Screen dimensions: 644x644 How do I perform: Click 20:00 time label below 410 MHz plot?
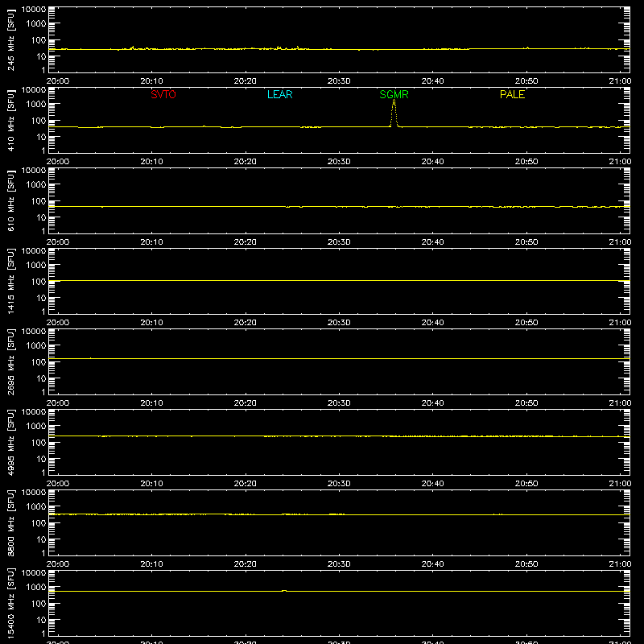click(x=58, y=162)
